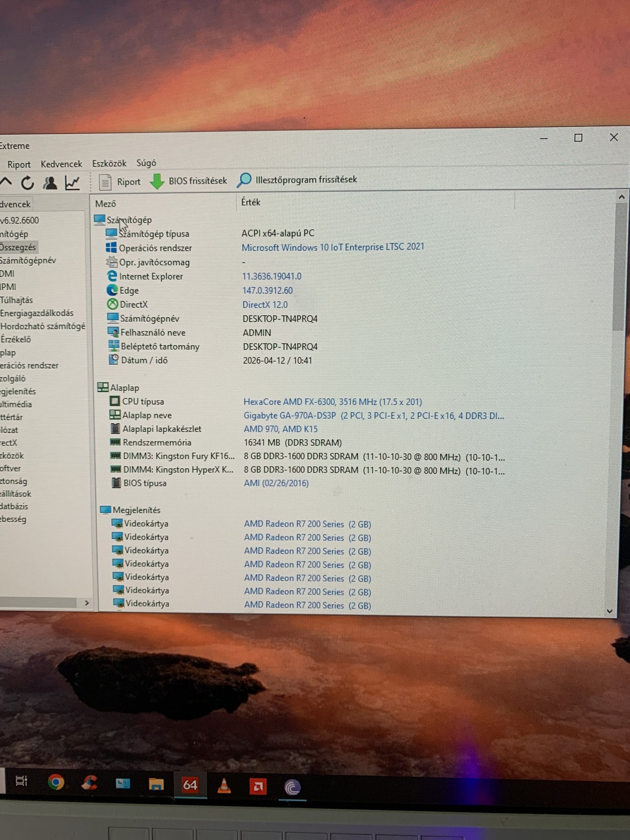Select the Operációs rendszer tree node
Viewport: 630px width, 840px height.
29,365
